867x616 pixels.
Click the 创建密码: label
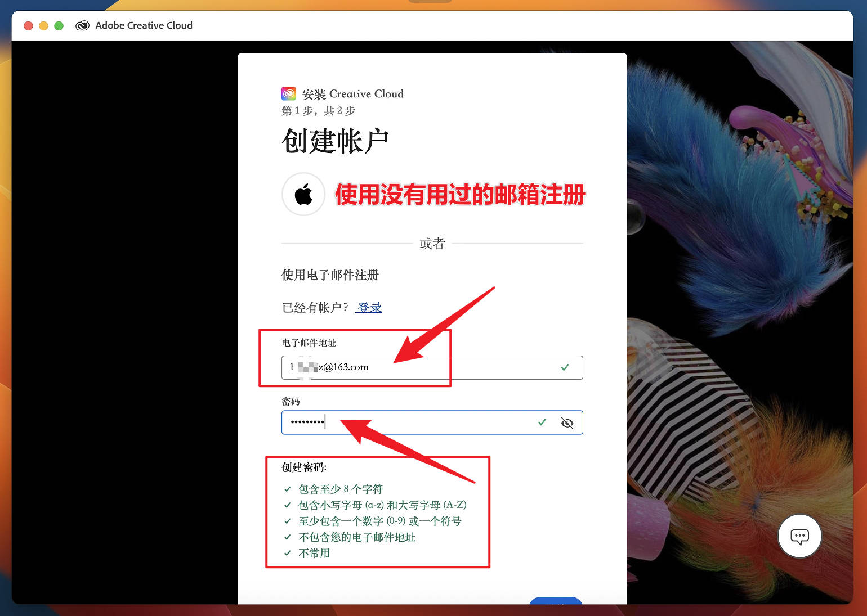pos(304,467)
